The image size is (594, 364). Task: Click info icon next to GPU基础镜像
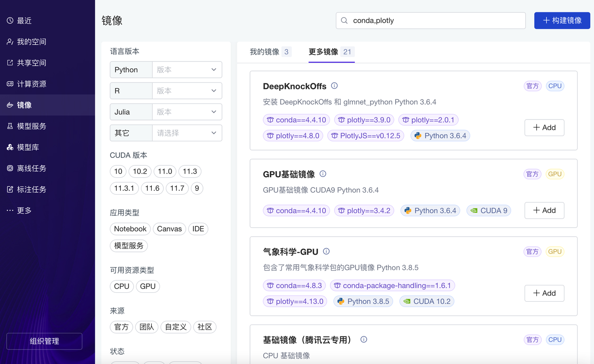tap(323, 174)
